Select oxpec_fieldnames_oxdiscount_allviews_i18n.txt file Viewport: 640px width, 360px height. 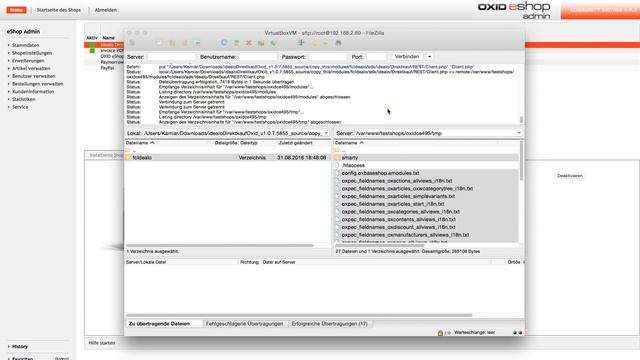[398, 227]
